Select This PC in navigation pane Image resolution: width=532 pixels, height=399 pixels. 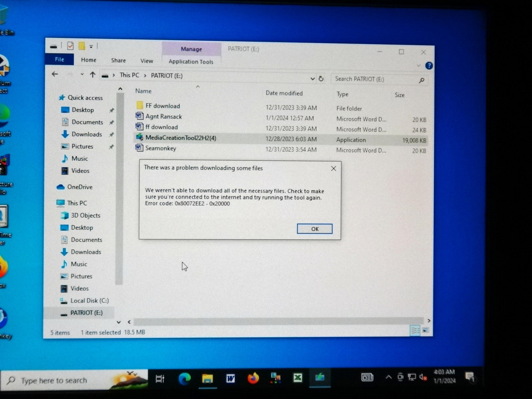coord(77,203)
